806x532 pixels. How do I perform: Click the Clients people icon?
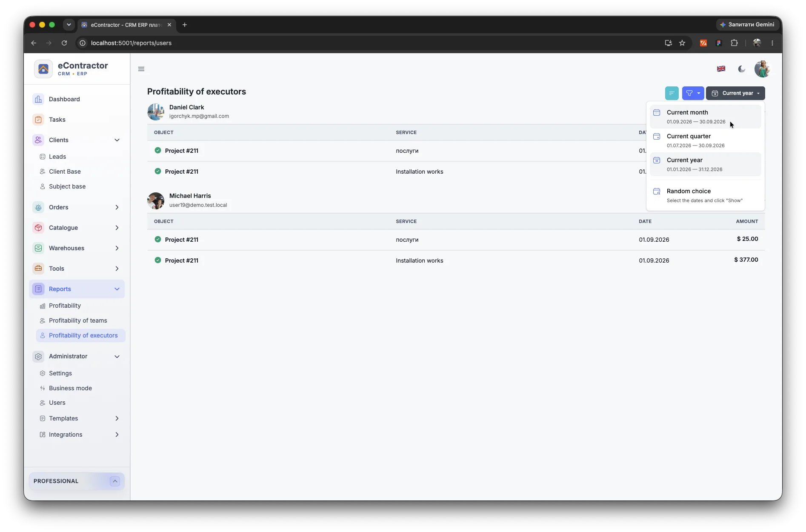pyautogui.click(x=38, y=140)
